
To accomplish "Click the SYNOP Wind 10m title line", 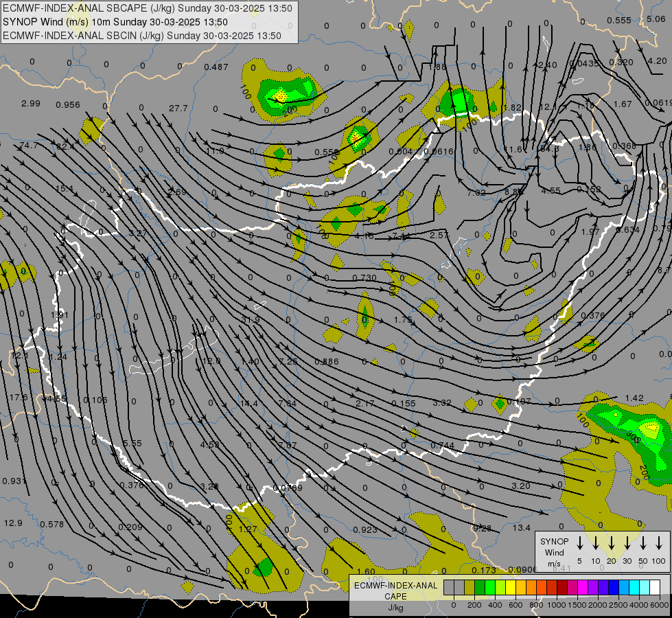I will pyautogui.click(x=115, y=22).
